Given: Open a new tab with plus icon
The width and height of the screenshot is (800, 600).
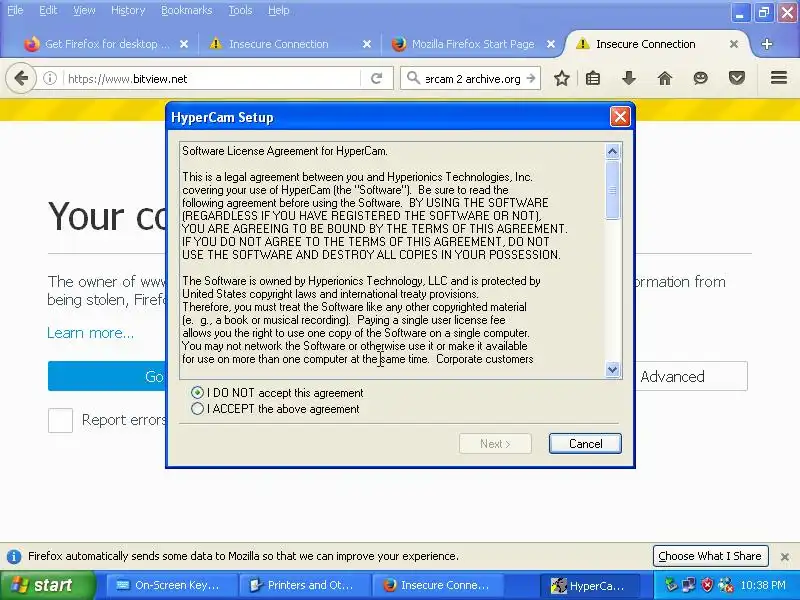Looking at the screenshot, I should click(x=766, y=44).
